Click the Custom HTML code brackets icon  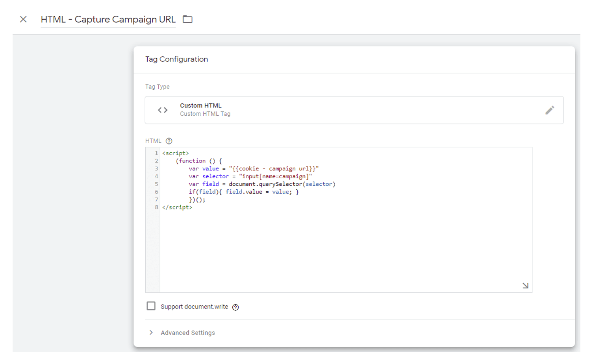pyautogui.click(x=163, y=110)
